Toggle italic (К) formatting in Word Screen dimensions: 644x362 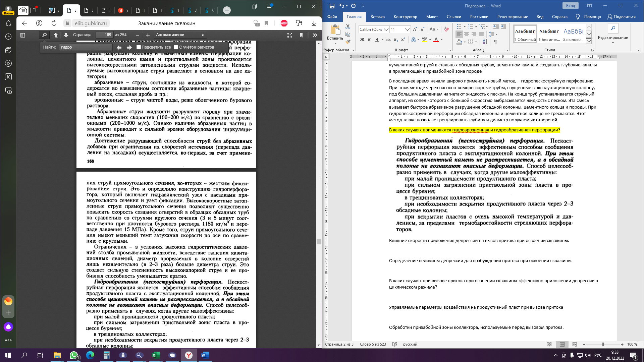[x=369, y=40]
